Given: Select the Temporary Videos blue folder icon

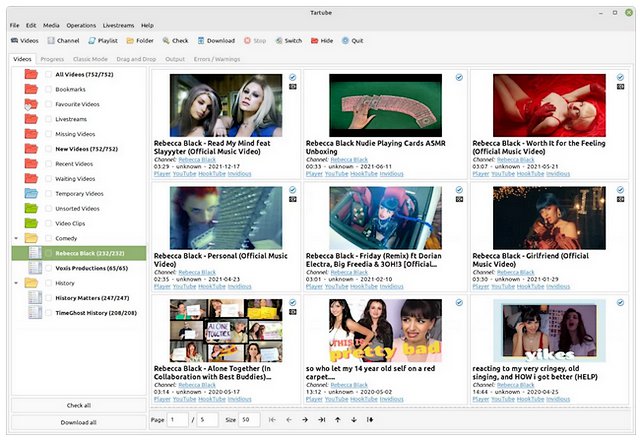Looking at the screenshot, I should (31, 193).
